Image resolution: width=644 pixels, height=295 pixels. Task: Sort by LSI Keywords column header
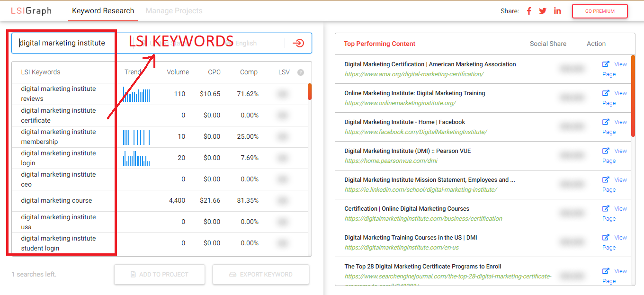point(41,72)
